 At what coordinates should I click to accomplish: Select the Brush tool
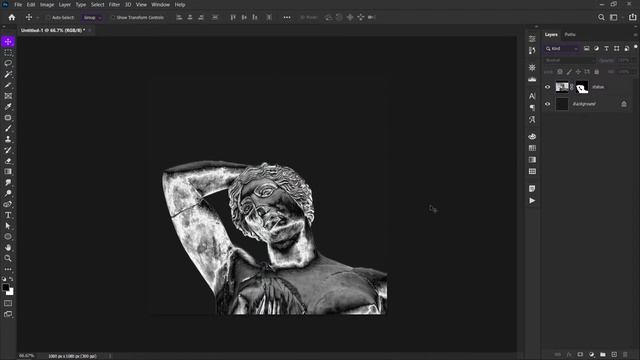pyautogui.click(x=8, y=128)
